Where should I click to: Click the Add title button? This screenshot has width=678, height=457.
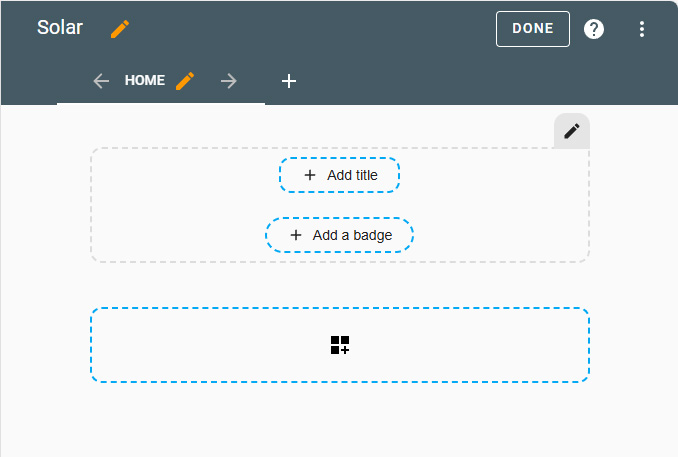[339, 175]
